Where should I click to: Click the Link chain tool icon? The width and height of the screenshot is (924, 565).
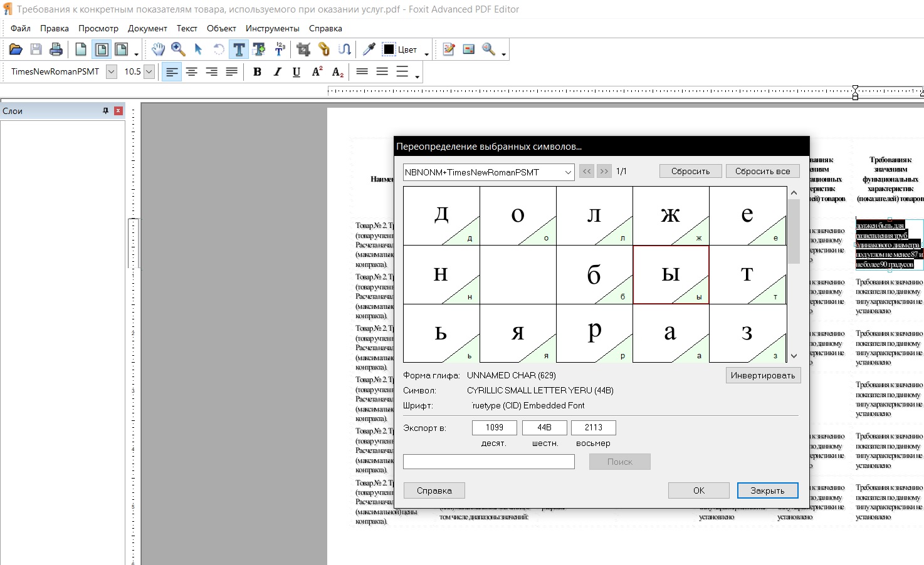click(x=324, y=49)
